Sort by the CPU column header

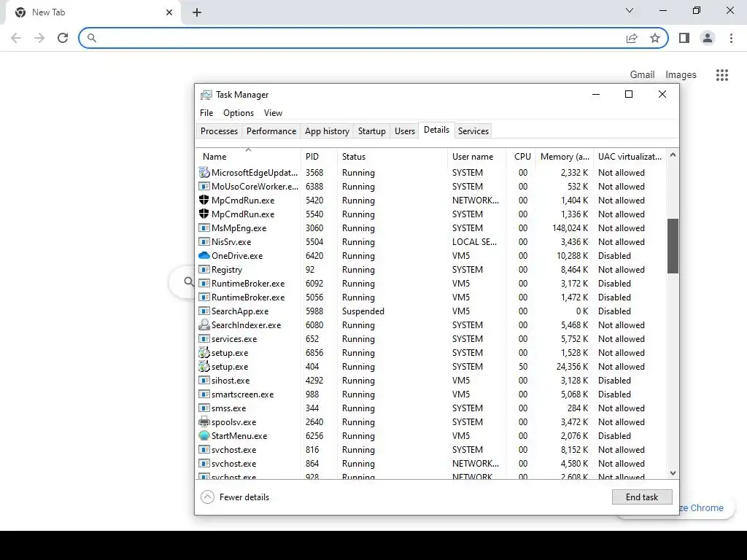pos(521,156)
